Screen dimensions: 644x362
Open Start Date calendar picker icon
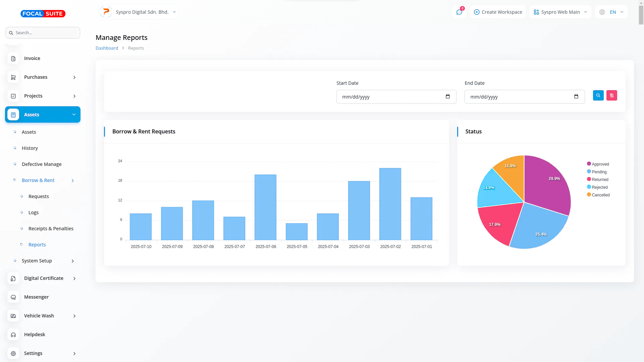pos(447,97)
